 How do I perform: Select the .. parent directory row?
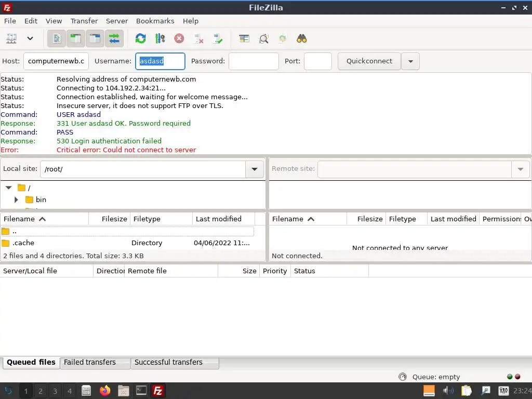pos(127,231)
